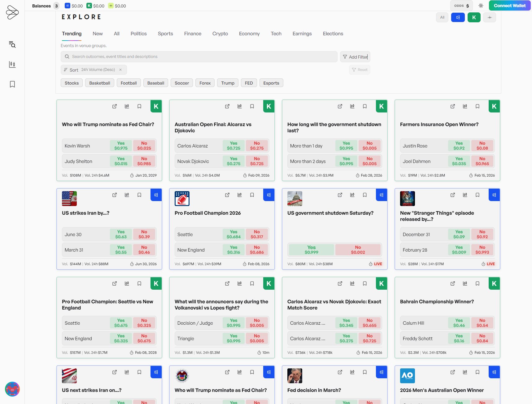Open the candlestick chart sidebar icon
Viewport: 532px width, 404px height.
click(12, 64)
